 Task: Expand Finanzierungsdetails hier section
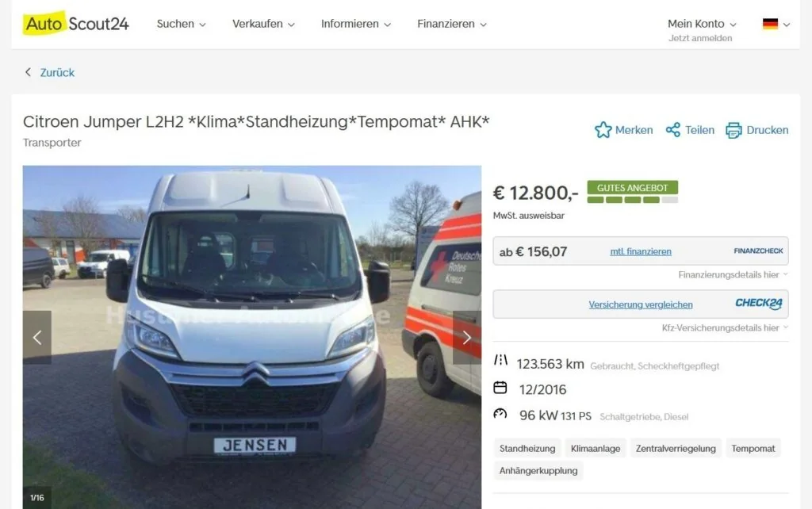point(733,274)
